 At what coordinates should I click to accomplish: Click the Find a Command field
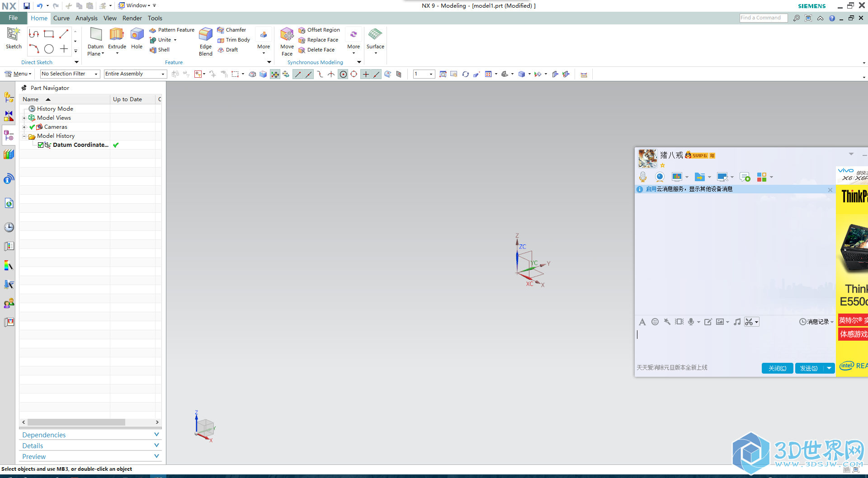click(x=763, y=18)
